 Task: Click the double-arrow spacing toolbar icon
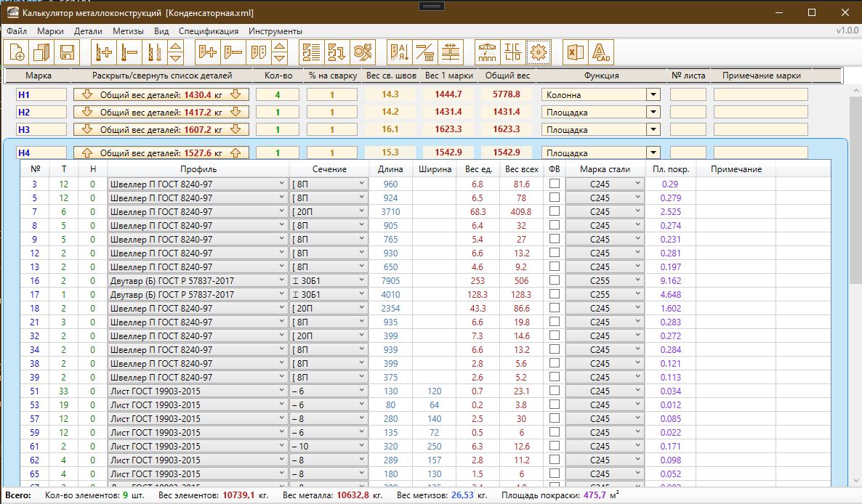coord(450,53)
